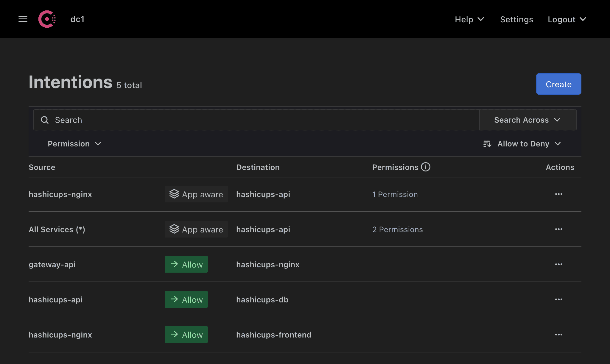Click the three-dot actions menu for hashicups-api row
610x364 pixels.
click(x=558, y=299)
